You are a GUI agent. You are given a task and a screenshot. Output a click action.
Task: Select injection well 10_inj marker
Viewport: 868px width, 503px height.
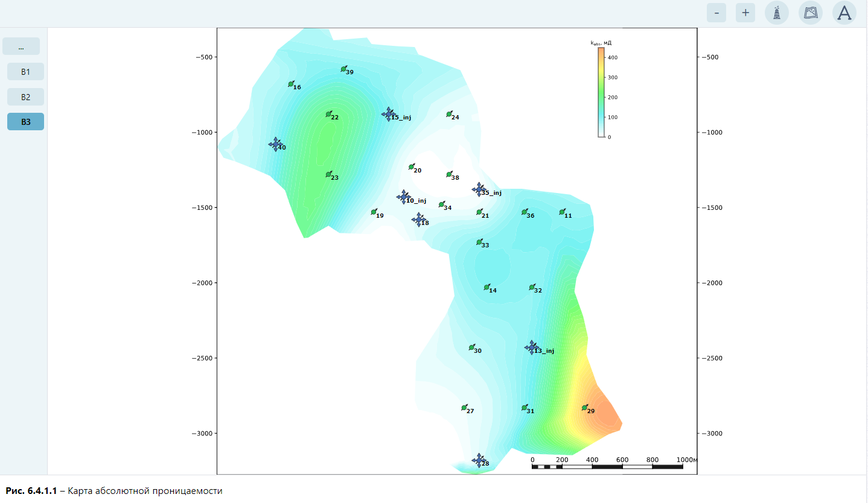(404, 197)
